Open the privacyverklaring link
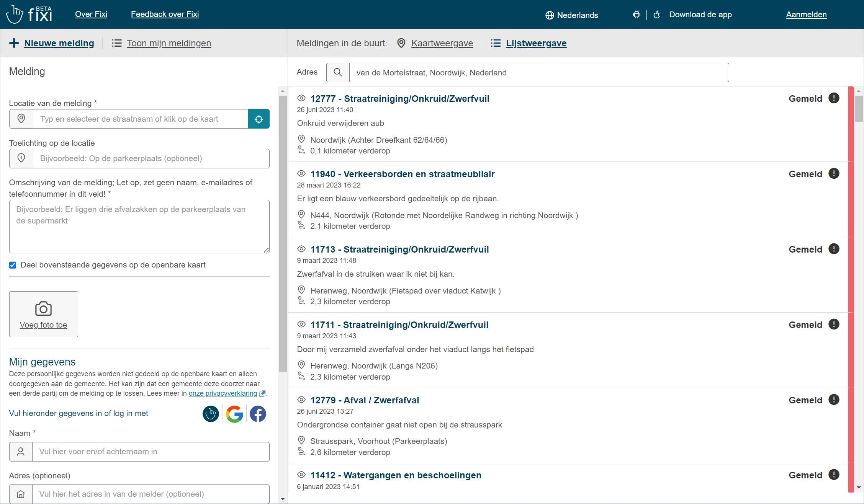 click(223, 393)
